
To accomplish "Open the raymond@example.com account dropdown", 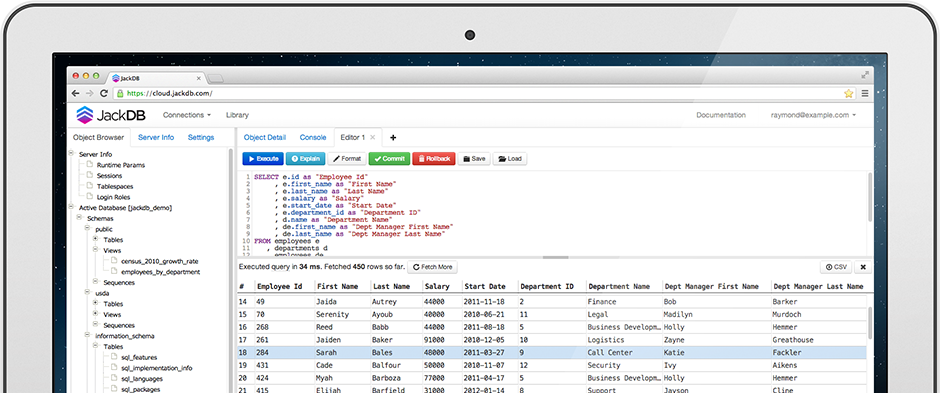I will pos(813,115).
